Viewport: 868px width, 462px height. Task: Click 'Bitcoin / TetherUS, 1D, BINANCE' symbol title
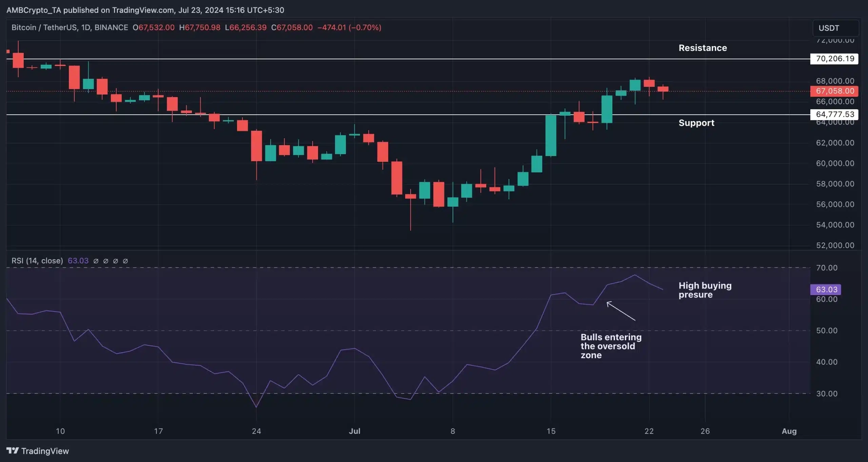[x=70, y=27]
